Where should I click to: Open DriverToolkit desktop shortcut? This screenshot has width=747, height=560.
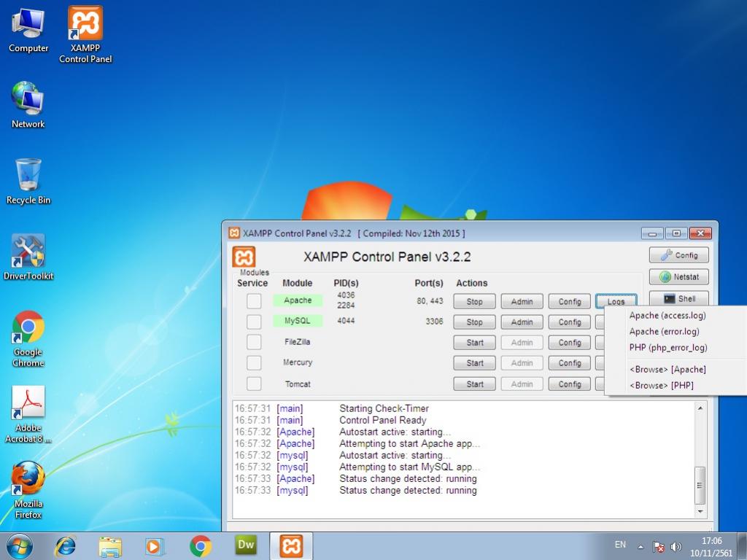(28, 258)
